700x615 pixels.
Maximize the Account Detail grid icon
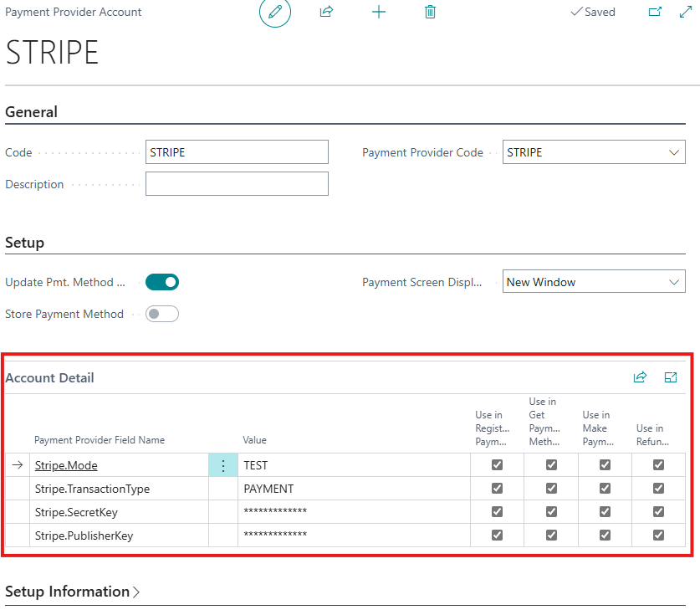pos(670,377)
